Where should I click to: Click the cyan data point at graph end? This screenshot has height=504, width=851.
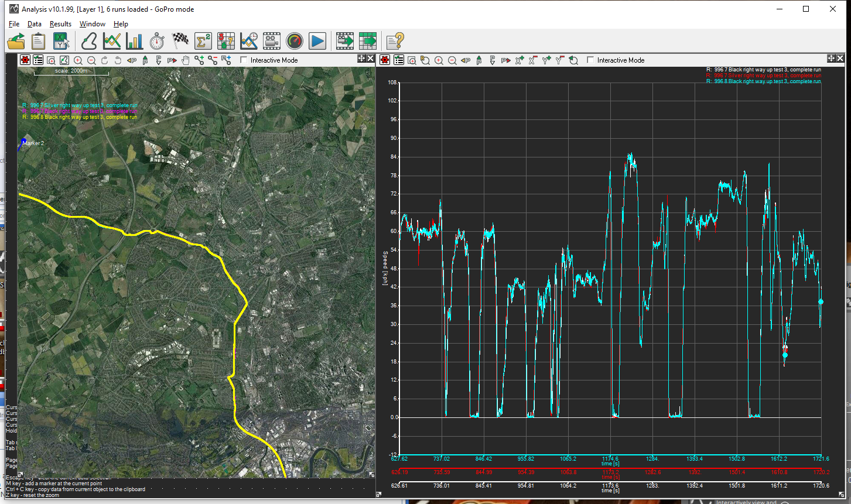pos(821,302)
